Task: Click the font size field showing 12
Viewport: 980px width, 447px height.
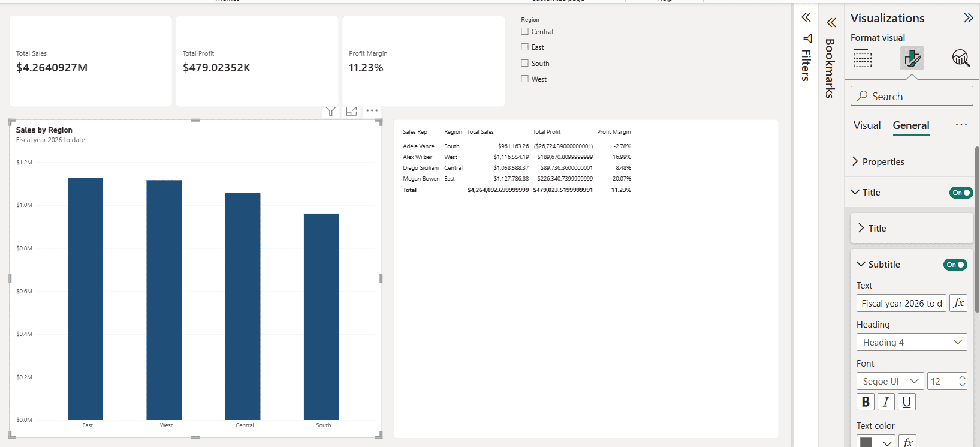Action: pyautogui.click(x=942, y=381)
